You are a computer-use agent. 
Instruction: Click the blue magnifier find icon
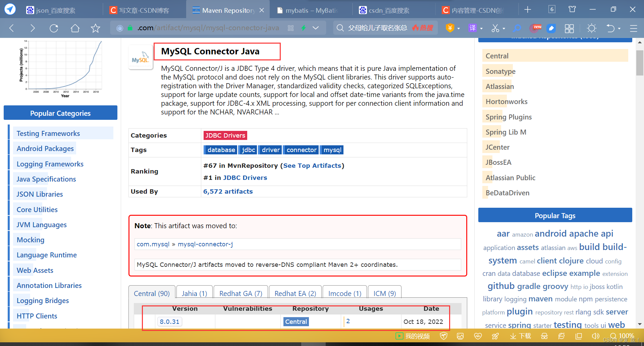click(518, 28)
